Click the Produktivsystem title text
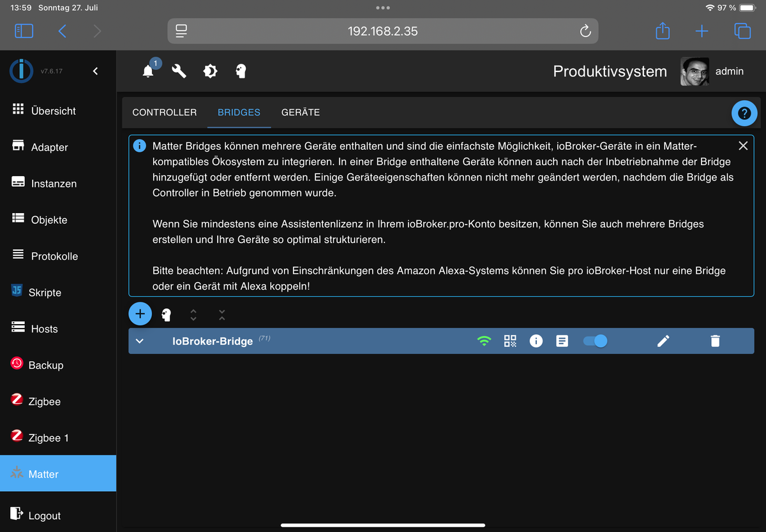Viewport: 766px width, 532px height. (x=610, y=71)
